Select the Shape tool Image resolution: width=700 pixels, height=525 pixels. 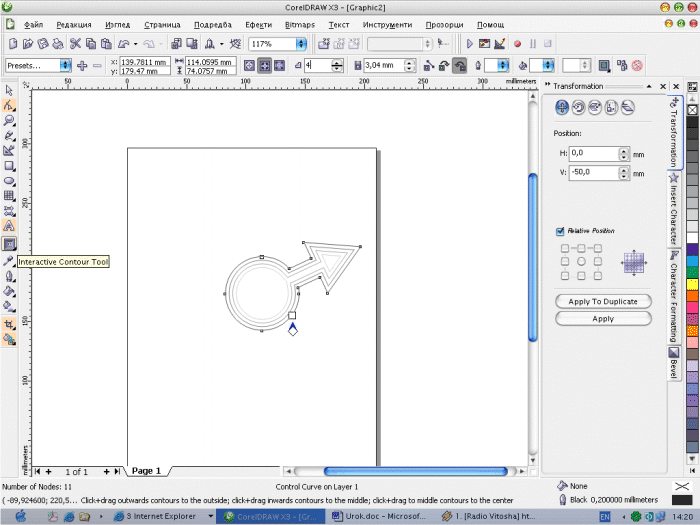click(9, 105)
